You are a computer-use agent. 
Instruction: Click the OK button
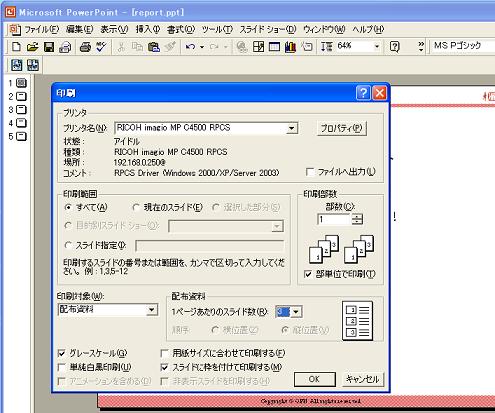click(x=314, y=379)
